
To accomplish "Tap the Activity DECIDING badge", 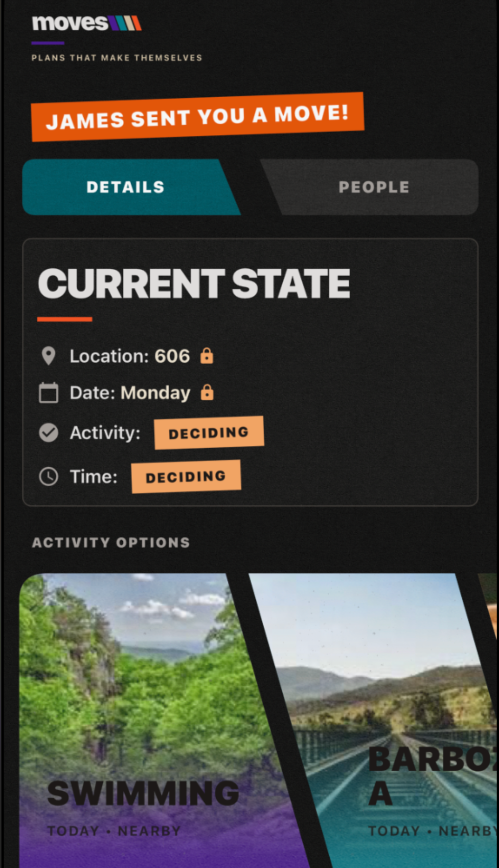I will [x=209, y=433].
